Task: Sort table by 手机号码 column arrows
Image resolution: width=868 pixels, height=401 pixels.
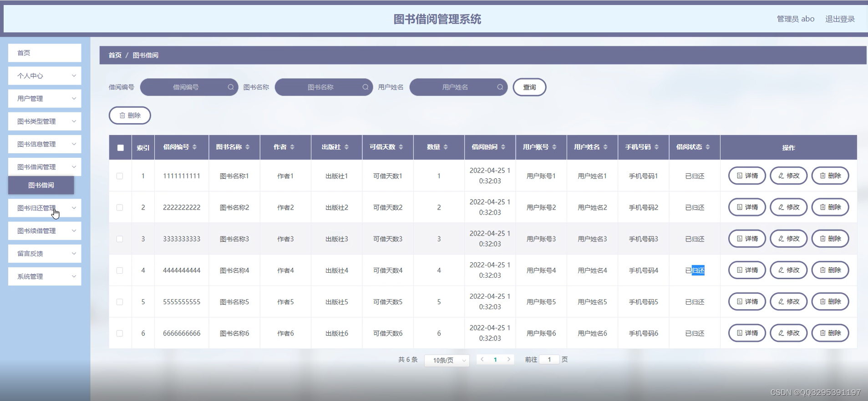Action: (x=656, y=147)
